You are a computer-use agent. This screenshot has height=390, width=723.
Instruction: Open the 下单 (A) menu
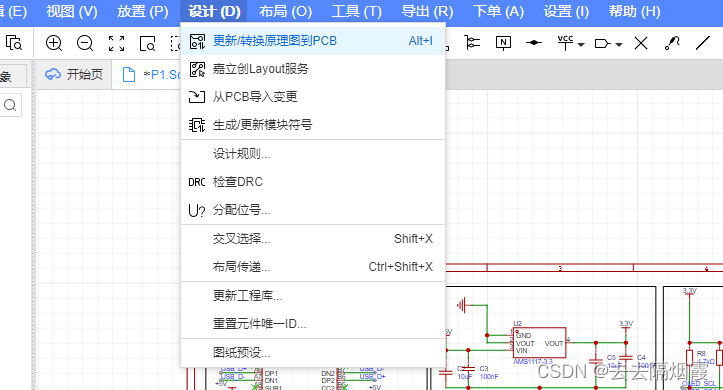point(498,11)
